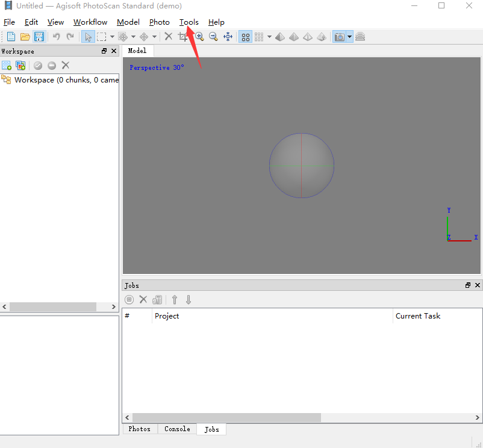Open the Show Cameras dropdown arrow
483x448 pixels.
(x=349, y=37)
